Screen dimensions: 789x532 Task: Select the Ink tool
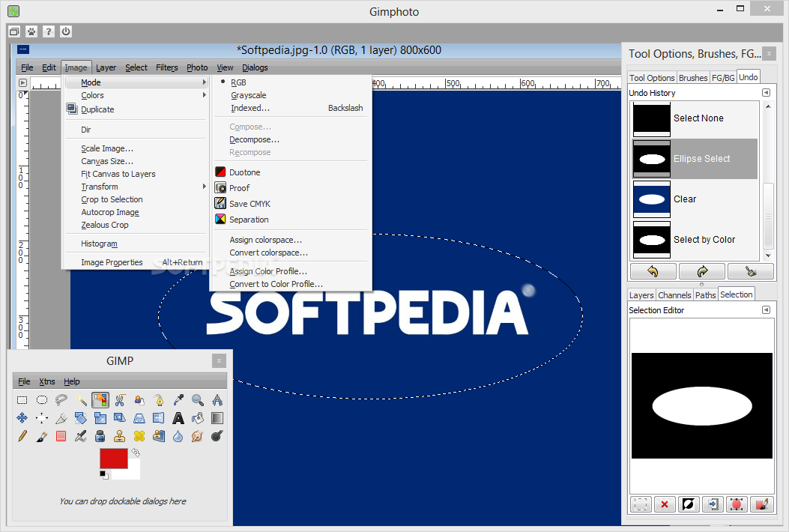100,436
